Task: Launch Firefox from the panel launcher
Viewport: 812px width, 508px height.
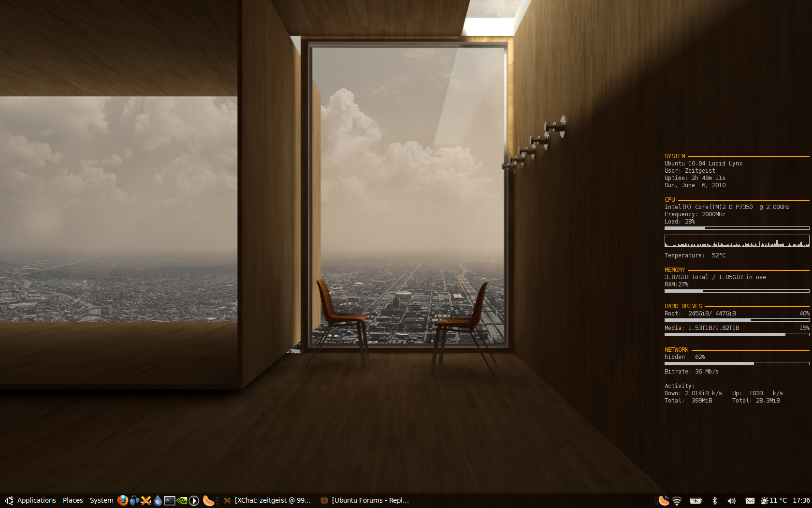Action: coord(123,500)
